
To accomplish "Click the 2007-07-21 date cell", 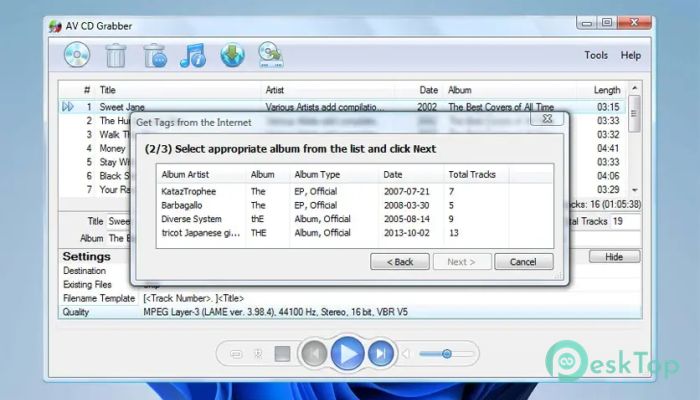I will 406,192.
